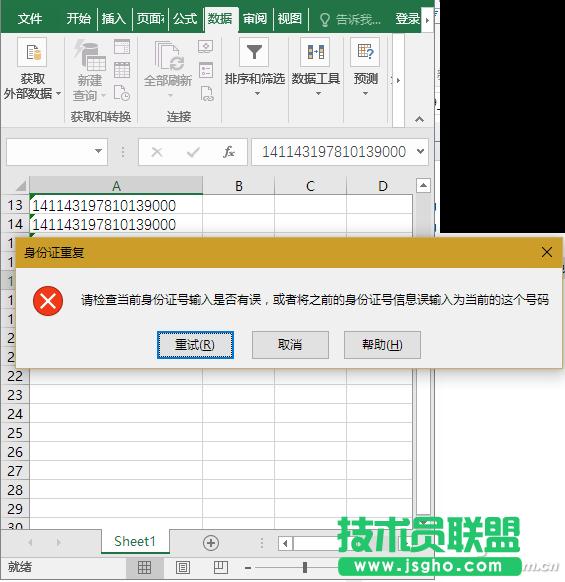
Task: Click the 预测 forecast icon
Action: click(365, 52)
